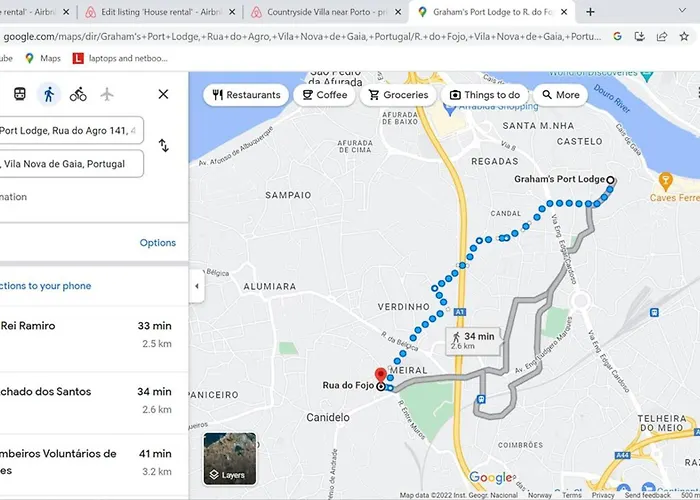Click Things to do button

[483, 95]
